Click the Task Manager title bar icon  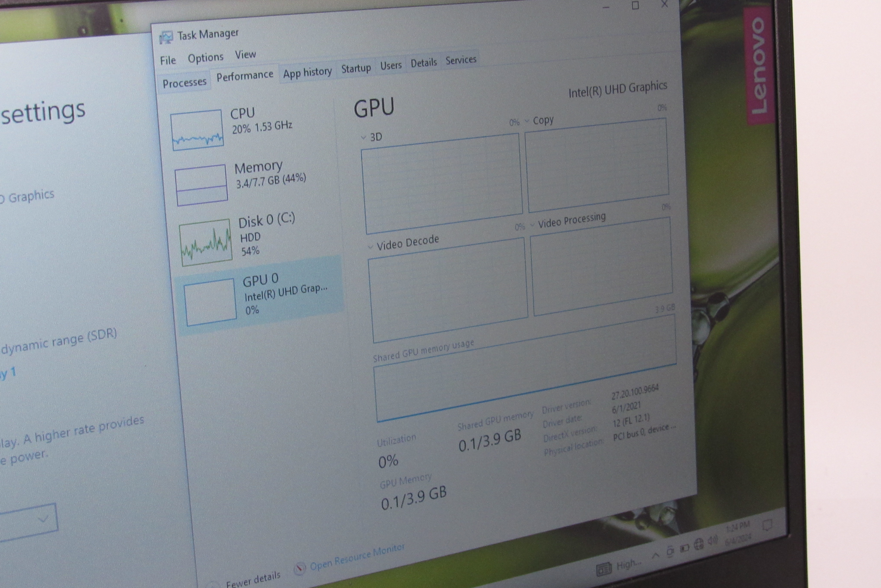tap(166, 38)
